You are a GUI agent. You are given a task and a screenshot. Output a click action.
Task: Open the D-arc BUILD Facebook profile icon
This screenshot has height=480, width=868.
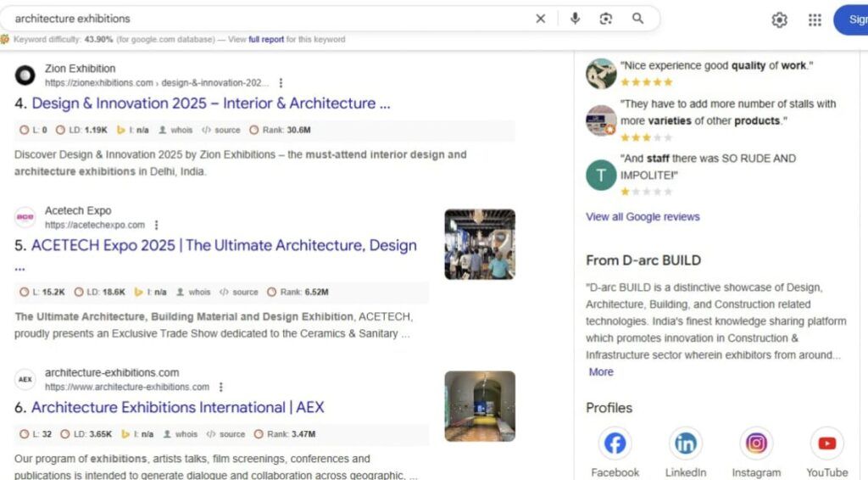pyautogui.click(x=615, y=444)
